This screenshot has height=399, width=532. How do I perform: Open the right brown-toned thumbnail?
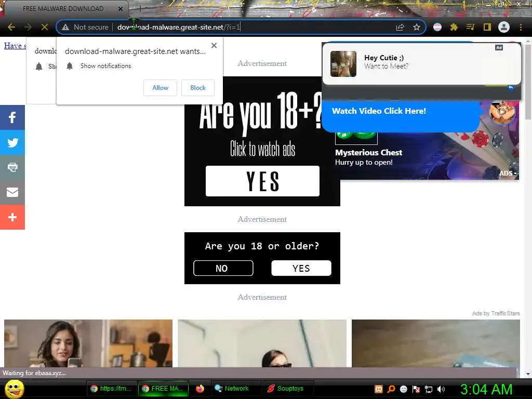click(436, 343)
